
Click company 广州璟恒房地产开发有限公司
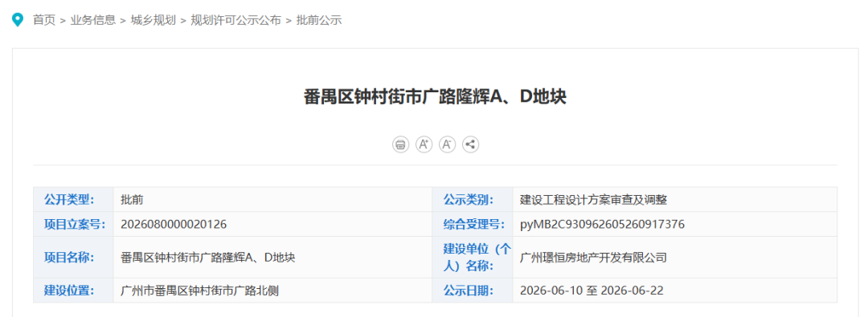click(x=593, y=258)
